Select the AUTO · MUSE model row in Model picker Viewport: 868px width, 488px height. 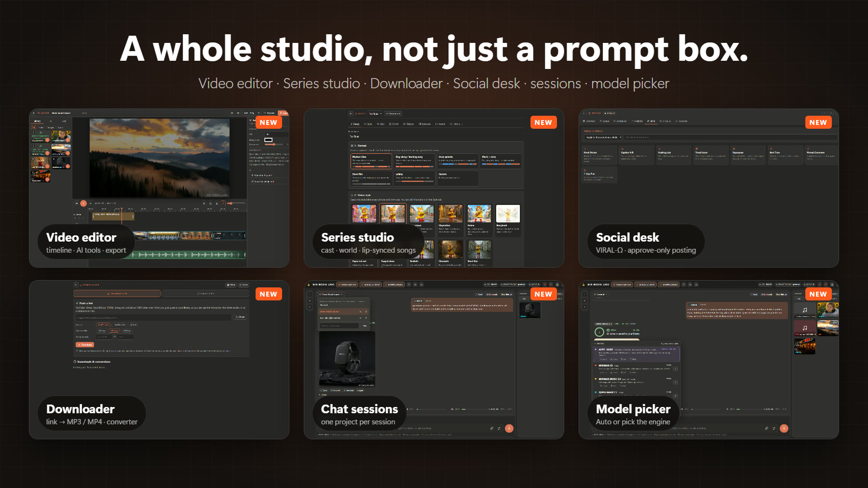coord(637,354)
